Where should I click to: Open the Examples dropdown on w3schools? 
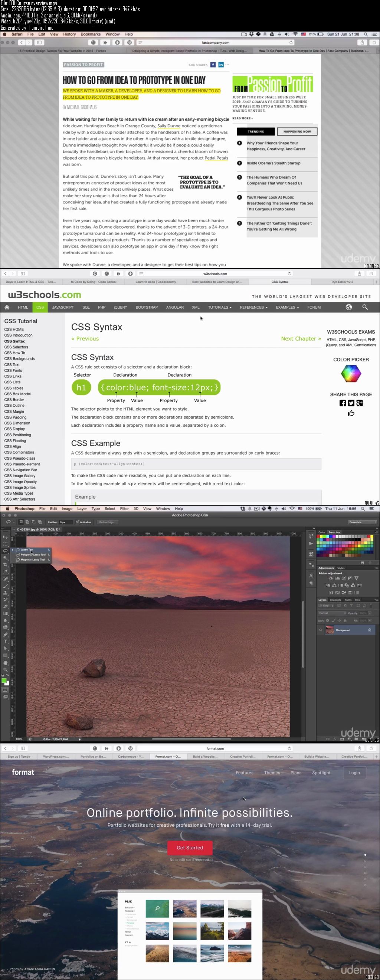[x=287, y=307]
